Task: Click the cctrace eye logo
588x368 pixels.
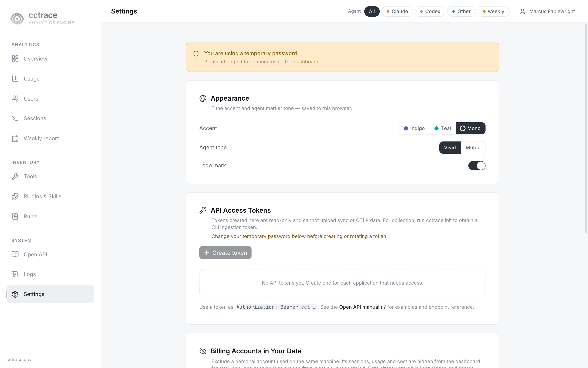Action: [x=17, y=18]
